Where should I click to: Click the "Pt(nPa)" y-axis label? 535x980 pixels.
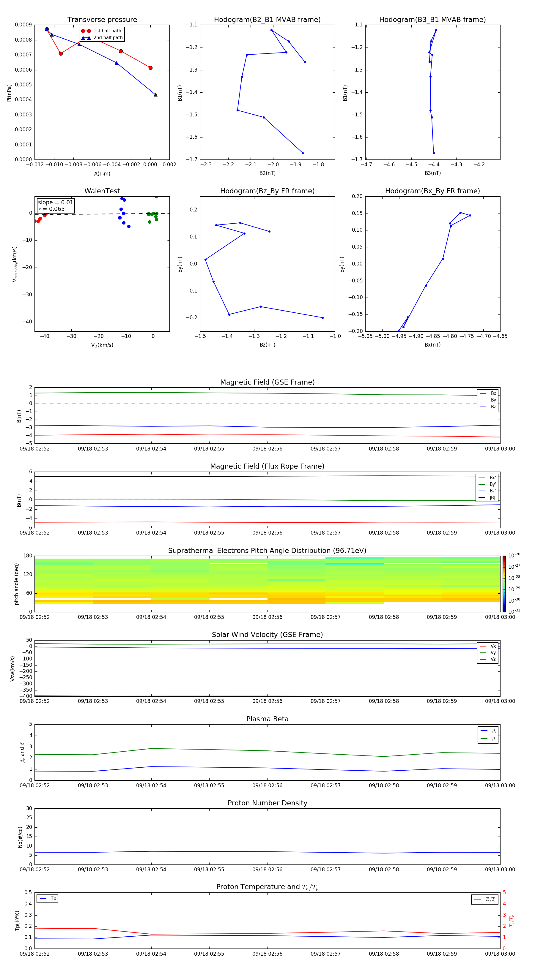pos(9,92)
